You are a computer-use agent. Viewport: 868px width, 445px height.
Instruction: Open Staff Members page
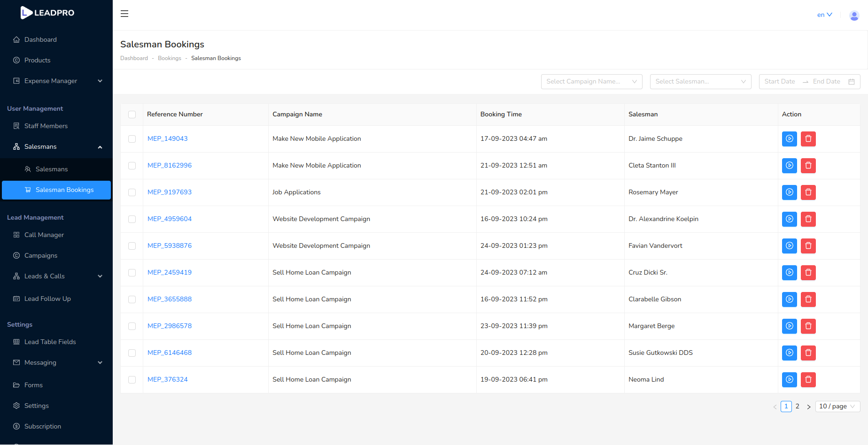coord(45,126)
